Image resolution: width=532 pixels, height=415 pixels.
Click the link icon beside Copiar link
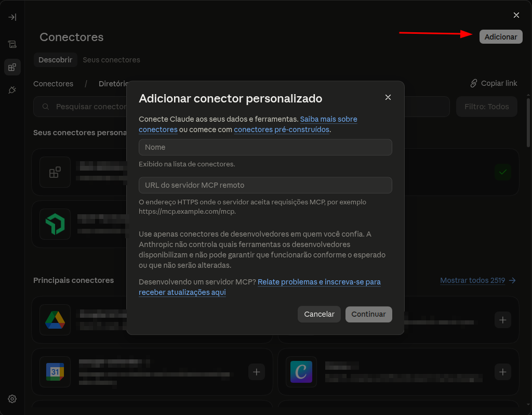[x=474, y=83]
